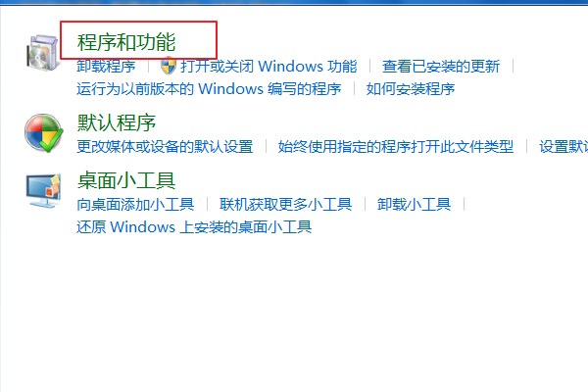588x392 pixels.
Task: Open 更改媒体或设备的默认设置 link
Action: click(x=165, y=147)
